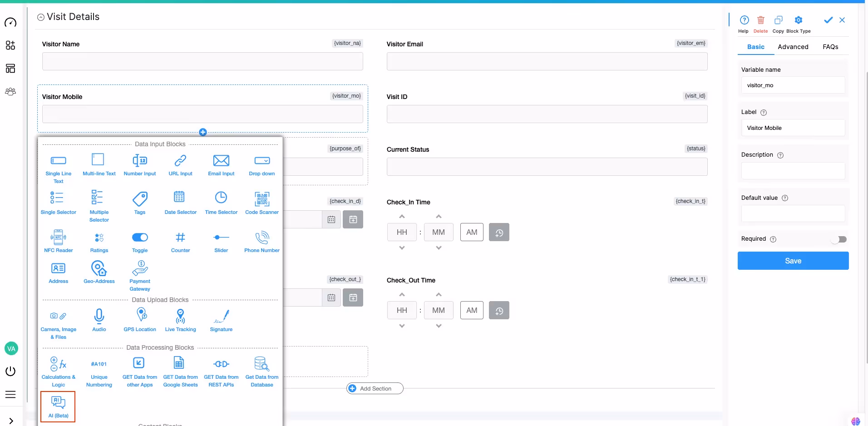Select the Code Scanner block
The height and width of the screenshot is (426, 868).
(262, 203)
